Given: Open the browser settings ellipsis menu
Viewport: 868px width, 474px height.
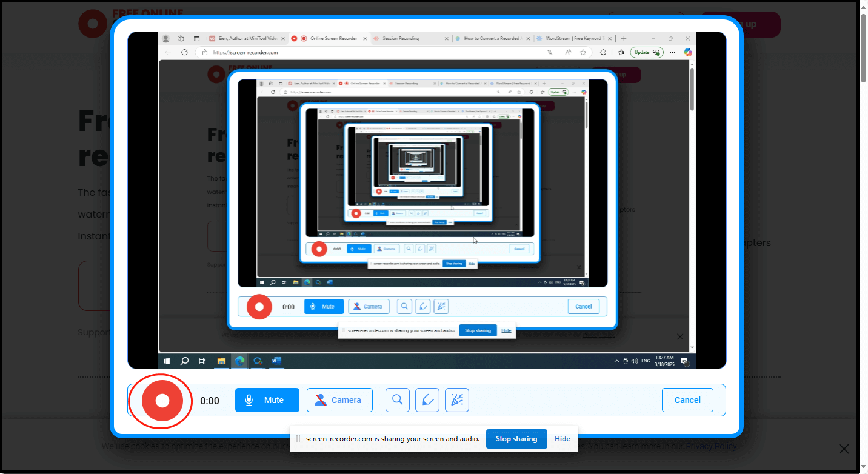Looking at the screenshot, I should click(x=672, y=52).
